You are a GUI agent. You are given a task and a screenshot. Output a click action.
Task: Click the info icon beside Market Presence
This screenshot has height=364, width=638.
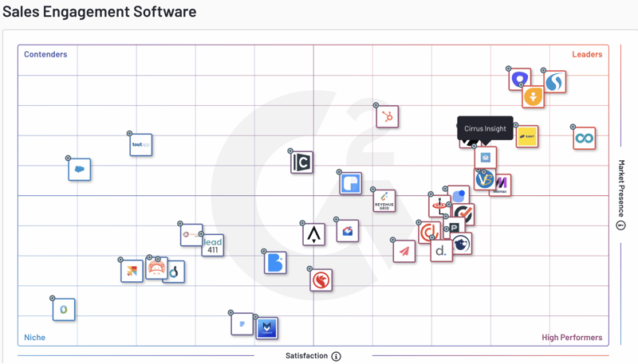point(621,225)
